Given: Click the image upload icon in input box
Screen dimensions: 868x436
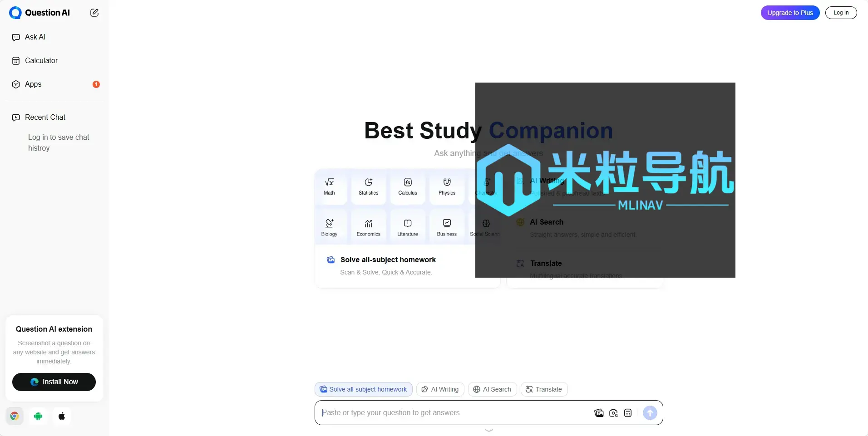Looking at the screenshot, I should point(599,413).
